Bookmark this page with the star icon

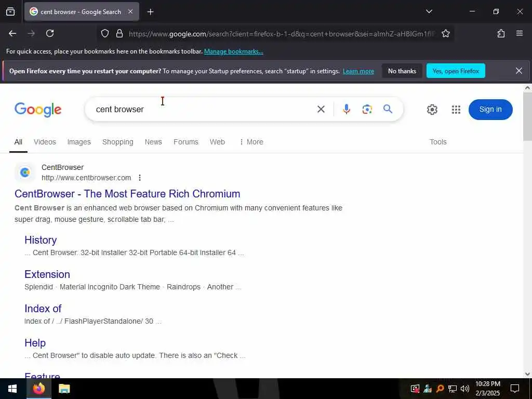point(445,33)
